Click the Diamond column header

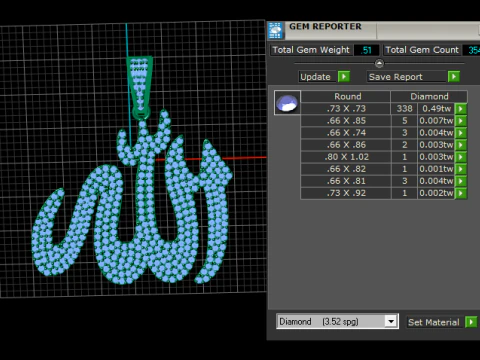point(429,96)
